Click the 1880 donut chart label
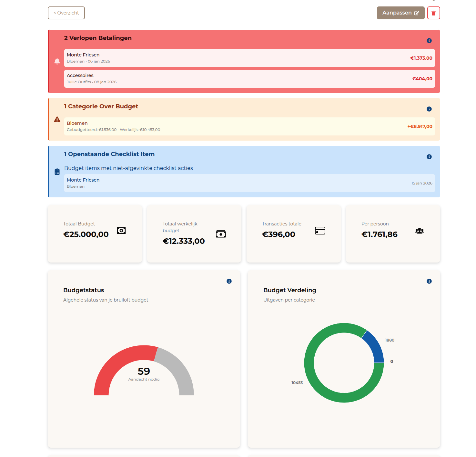The width and height of the screenshot is (476, 457). coord(390,340)
